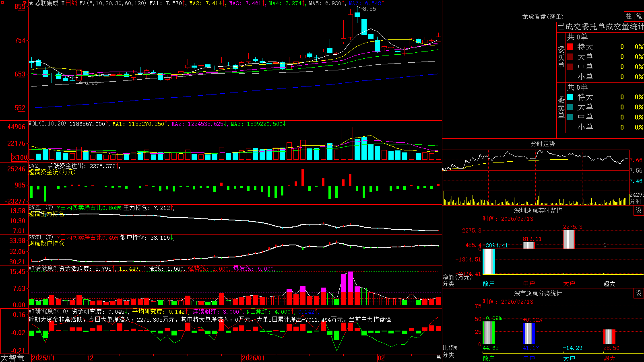Select the 12 month marker on date axis
The width and height of the screenshot is (644, 362).
point(90,358)
